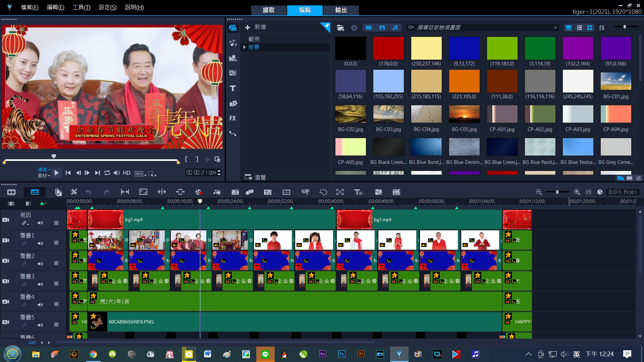Toggle show photos filter in library
644x362 pixels.
[x=382, y=28]
